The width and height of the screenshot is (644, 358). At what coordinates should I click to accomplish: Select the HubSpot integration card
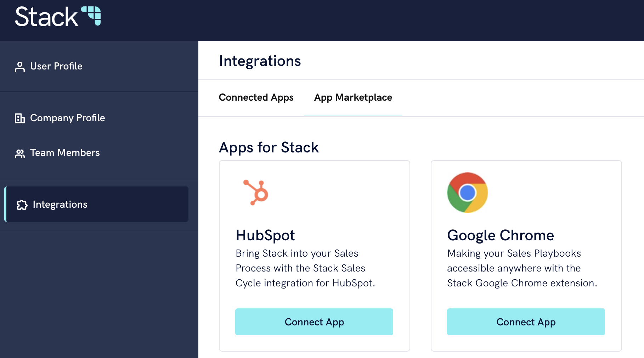(x=314, y=255)
